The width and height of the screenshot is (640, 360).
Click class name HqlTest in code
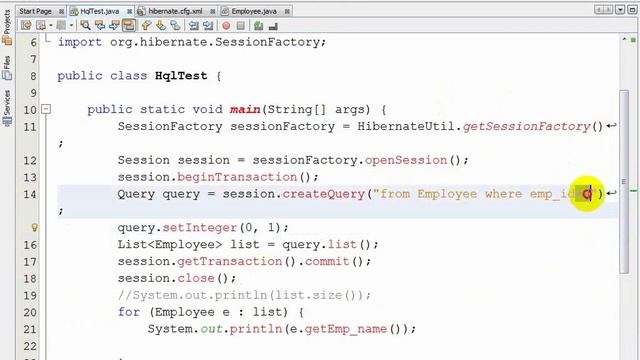181,76
